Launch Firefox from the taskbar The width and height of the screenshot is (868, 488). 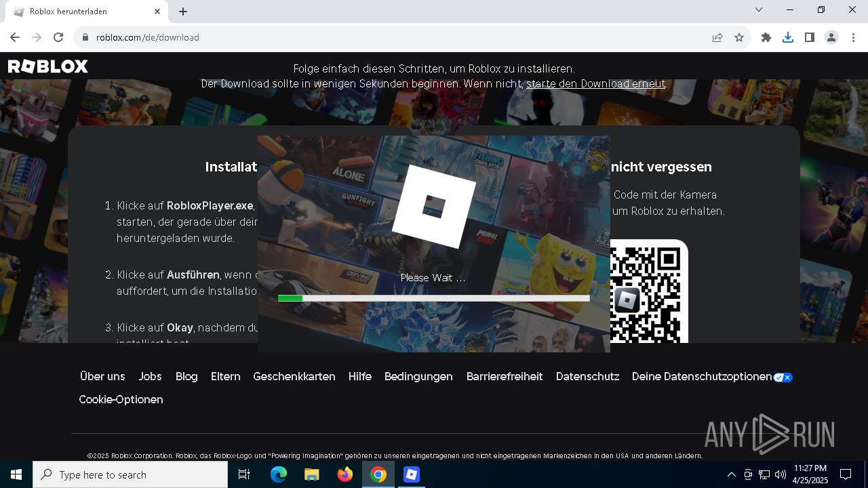(x=344, y=474)
